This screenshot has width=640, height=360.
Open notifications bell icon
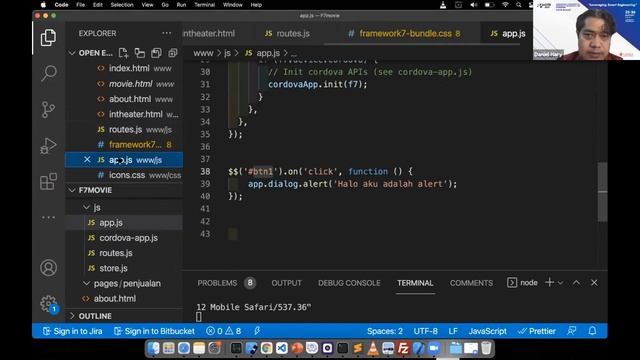592,331
